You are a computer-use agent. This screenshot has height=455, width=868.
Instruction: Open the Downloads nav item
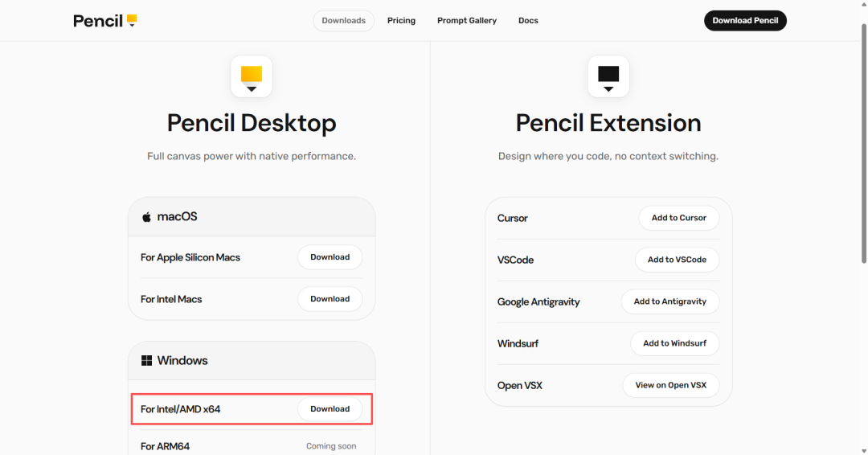pyautogui.click(x=344, y=20)
